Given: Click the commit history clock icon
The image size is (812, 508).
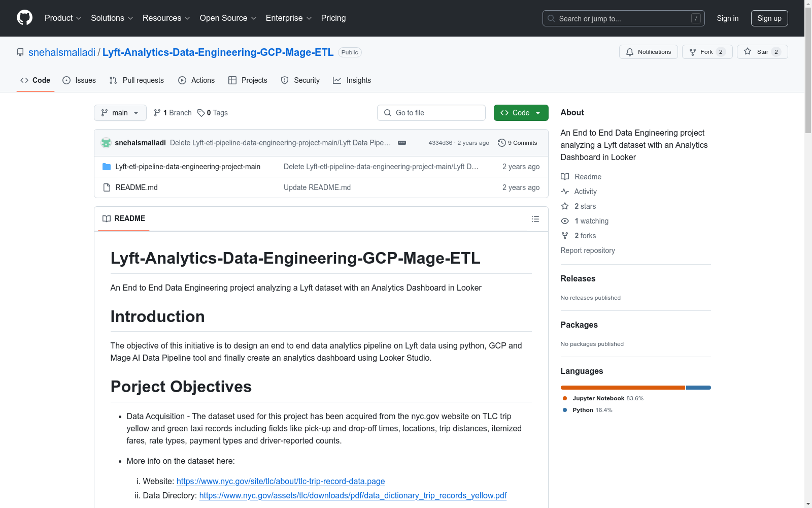Looking at the screenshot, I should pos(502,143).
